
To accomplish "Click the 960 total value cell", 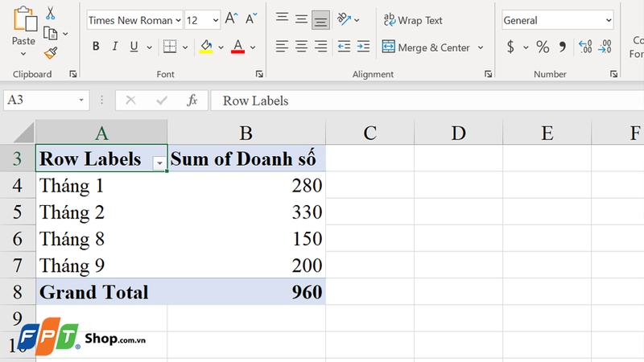I will 246,292.
